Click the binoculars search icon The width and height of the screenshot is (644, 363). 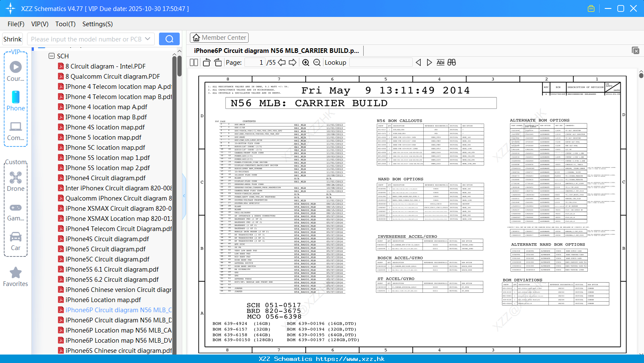click(x=452, y=62)
